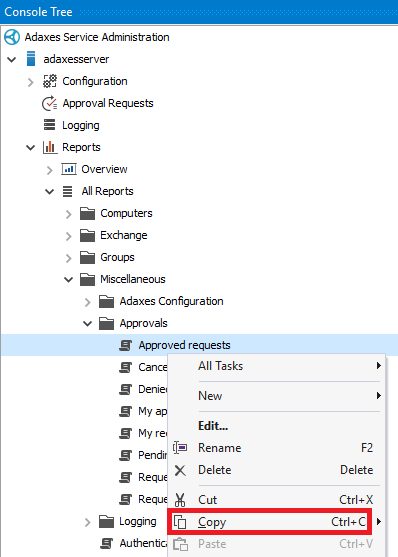Click the Adaxes Configuration folder icon
Image resolution: width=398 pixels, height=557 pixels.
point(106,302)
